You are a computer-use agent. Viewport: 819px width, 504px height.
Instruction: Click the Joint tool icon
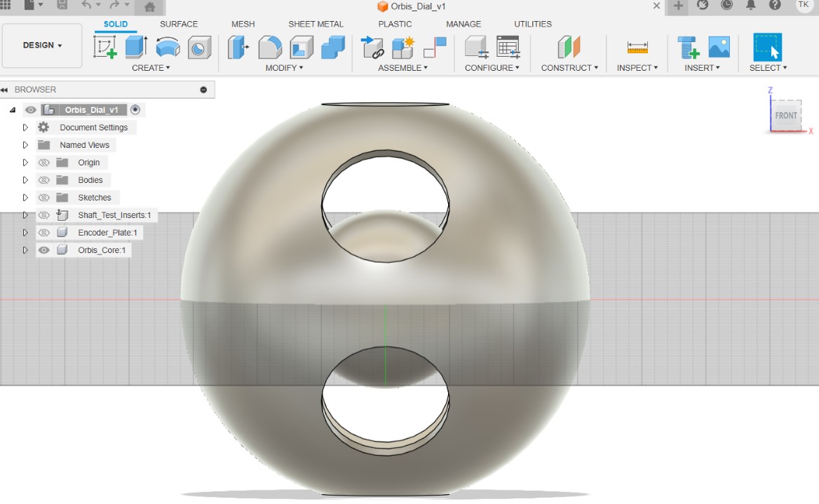click(x=372, y=47)
